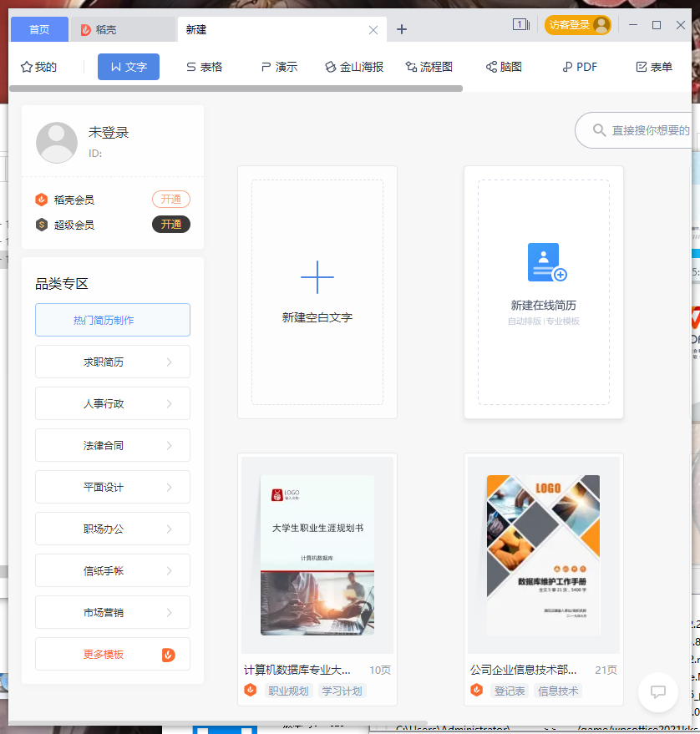Open new tab with plus button

402,29
